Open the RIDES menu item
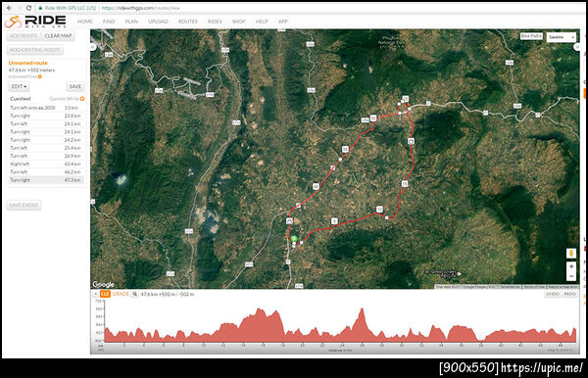588x378 pixels. 215,22
